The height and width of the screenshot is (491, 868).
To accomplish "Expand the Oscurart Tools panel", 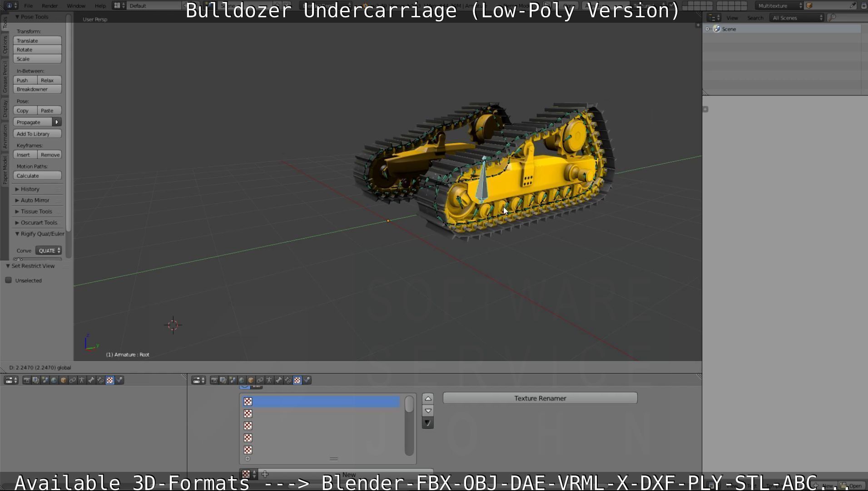I will [17, 223].
